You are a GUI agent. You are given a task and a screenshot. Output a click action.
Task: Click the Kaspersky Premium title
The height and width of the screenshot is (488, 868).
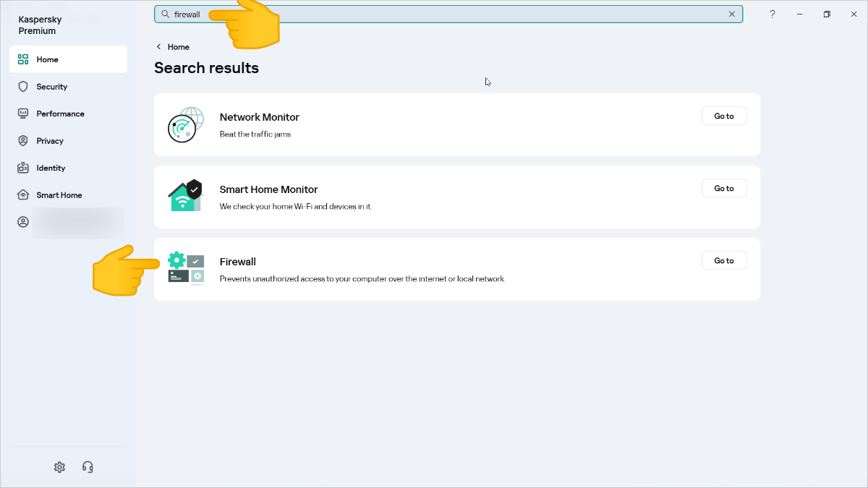click(x=40, y=25)
